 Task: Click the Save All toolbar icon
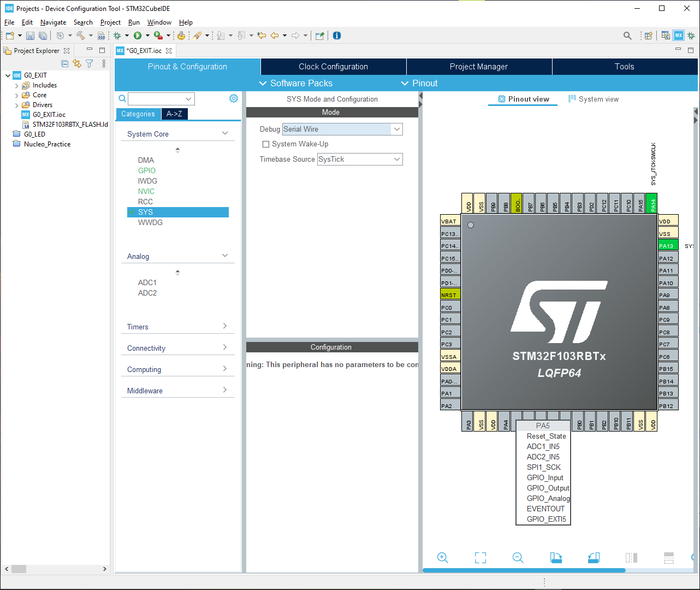43,36
